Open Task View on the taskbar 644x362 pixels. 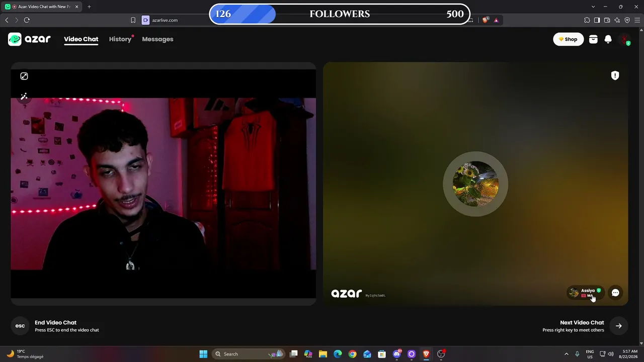pyautogui.click(x=294, y=354)
